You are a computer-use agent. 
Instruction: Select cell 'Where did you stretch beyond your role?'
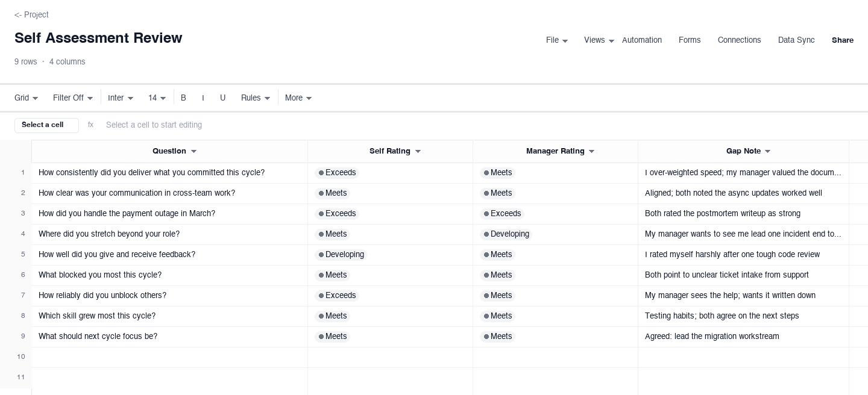[169, 234]
